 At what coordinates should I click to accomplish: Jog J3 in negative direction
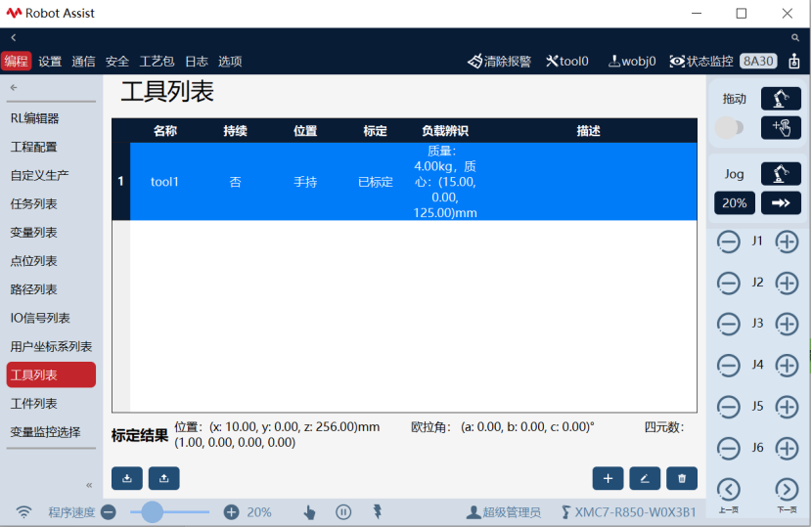coord(728,324)
